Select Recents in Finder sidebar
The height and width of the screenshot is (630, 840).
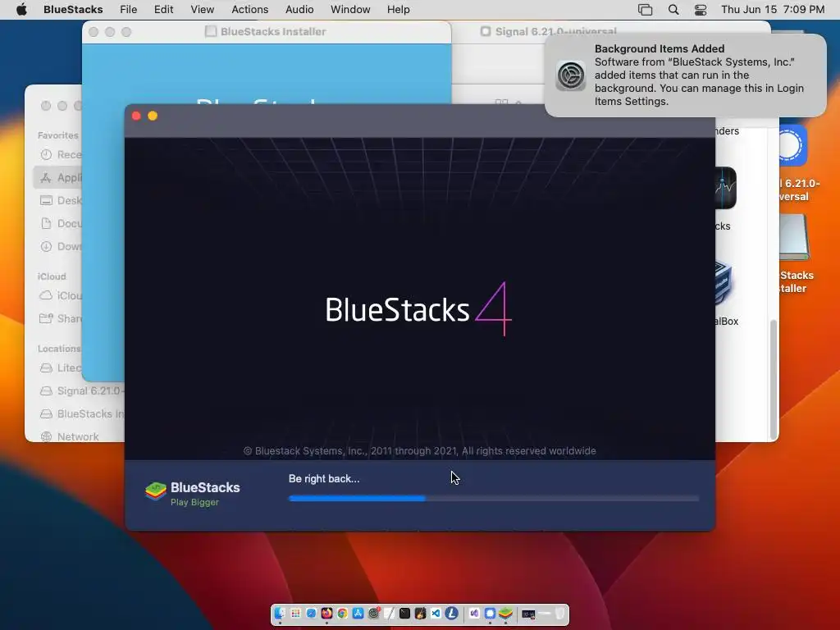click(x=61, y=154)
